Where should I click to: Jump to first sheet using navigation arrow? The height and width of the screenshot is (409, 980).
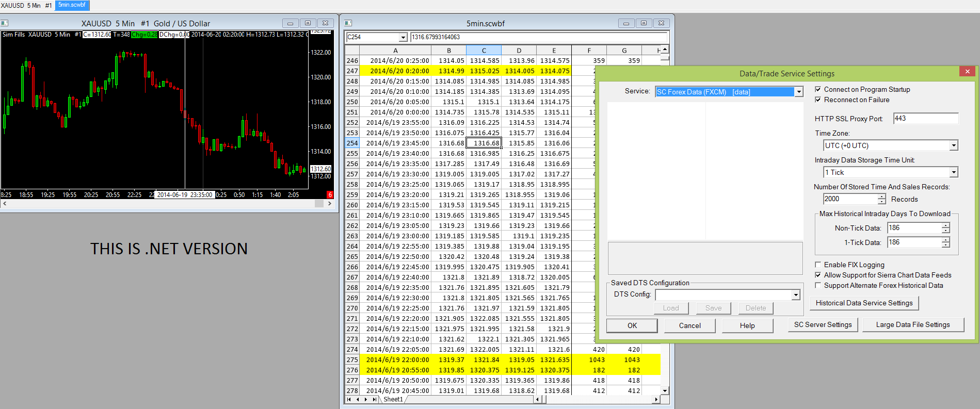click(x=349, y=400)
